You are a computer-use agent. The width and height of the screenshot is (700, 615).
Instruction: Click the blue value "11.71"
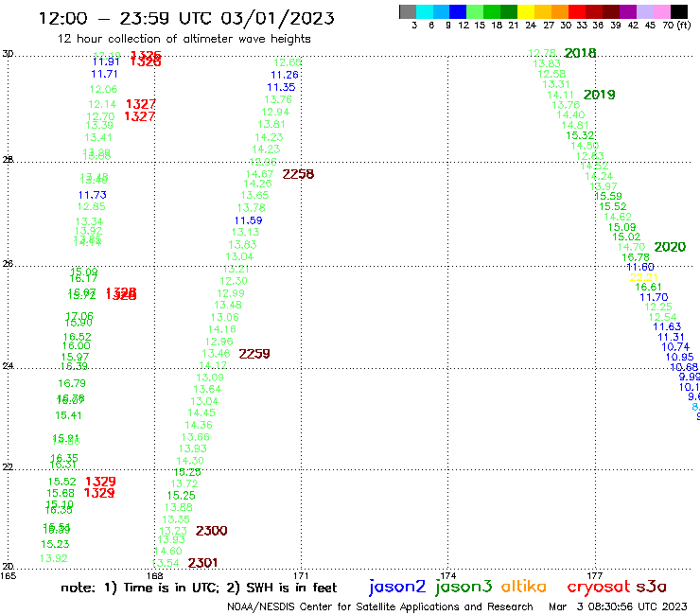point(104,74)
